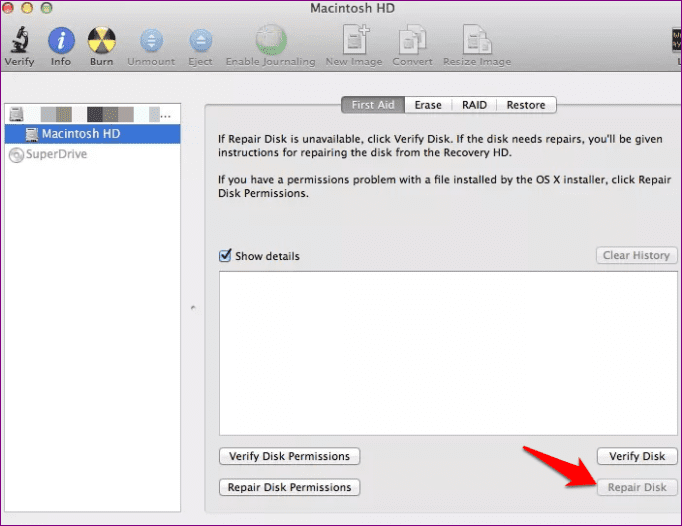
Task: Click Repair Disk Permissions button
Action: pos(289,487)
